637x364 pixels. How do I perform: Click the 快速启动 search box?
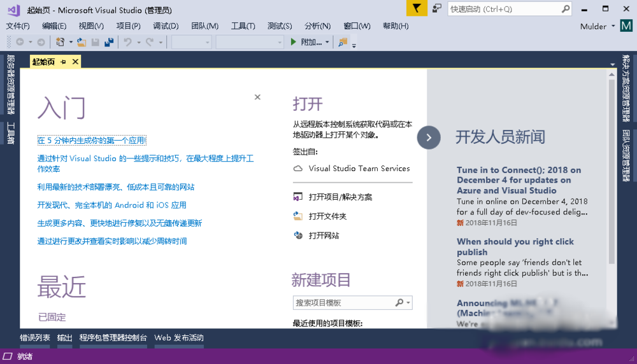503,9
